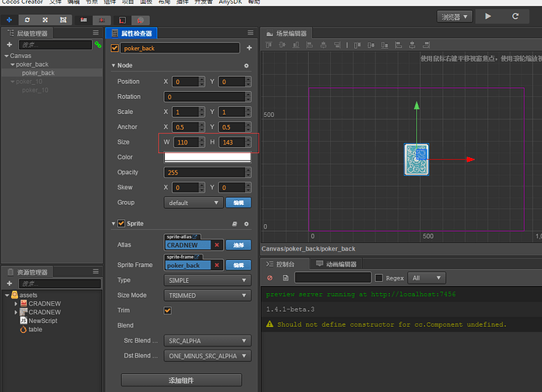The height and width of the screenshot is (392, 542).
Task: Open the Node settings gear
Action: [x=246, y=66]
